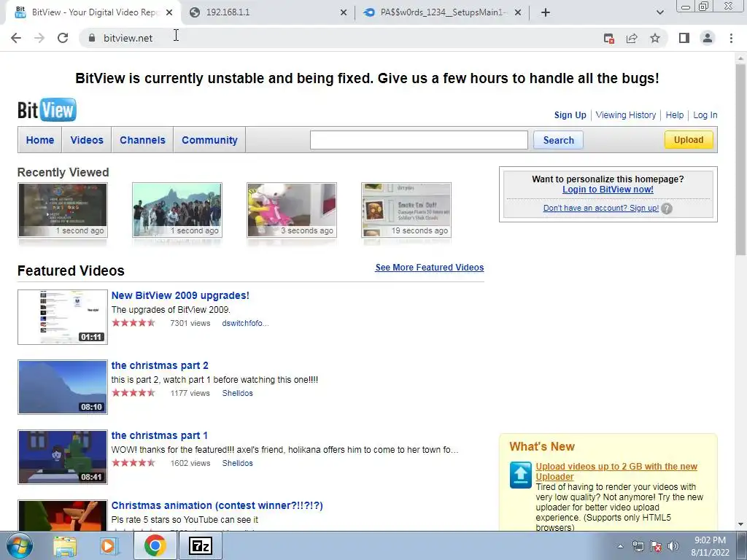The height and width of the screenshot is (560, 747).
Task: Open the Windows Start button
Action: click(20, 545)
